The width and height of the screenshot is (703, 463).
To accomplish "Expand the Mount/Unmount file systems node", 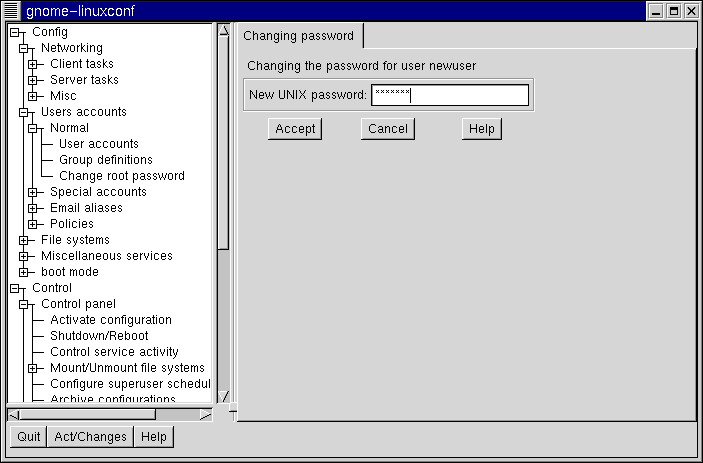I will (33, 368).
